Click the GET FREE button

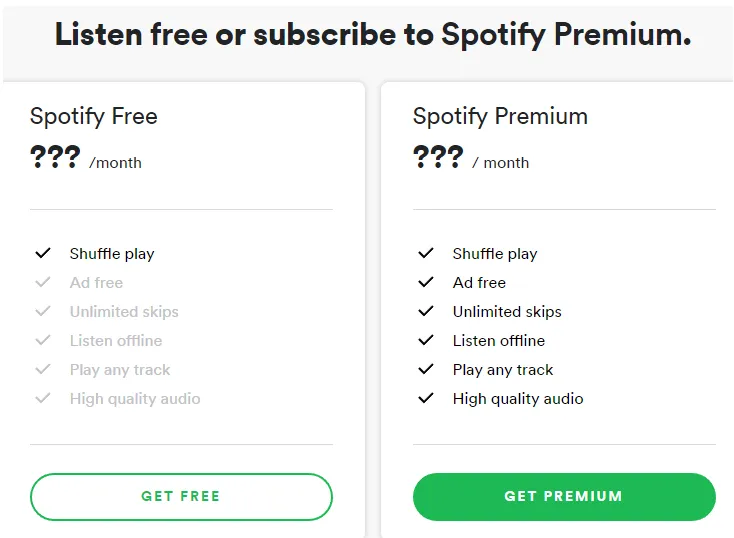(181, 497)
